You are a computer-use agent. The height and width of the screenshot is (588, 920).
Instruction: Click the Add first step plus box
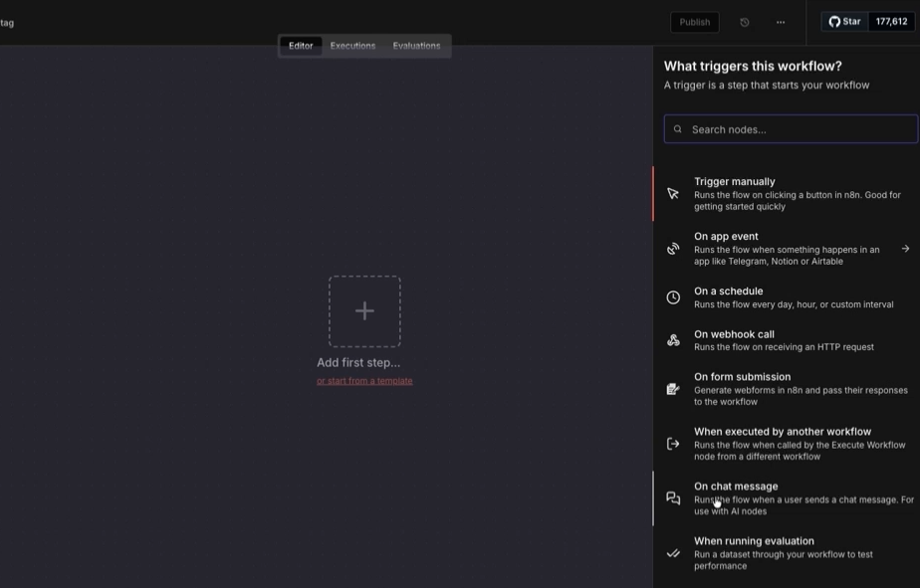364,311
